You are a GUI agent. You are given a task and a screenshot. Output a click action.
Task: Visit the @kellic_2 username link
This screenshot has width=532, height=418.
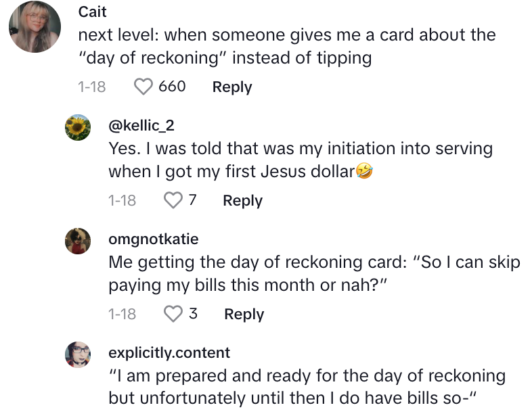[141, 125]
